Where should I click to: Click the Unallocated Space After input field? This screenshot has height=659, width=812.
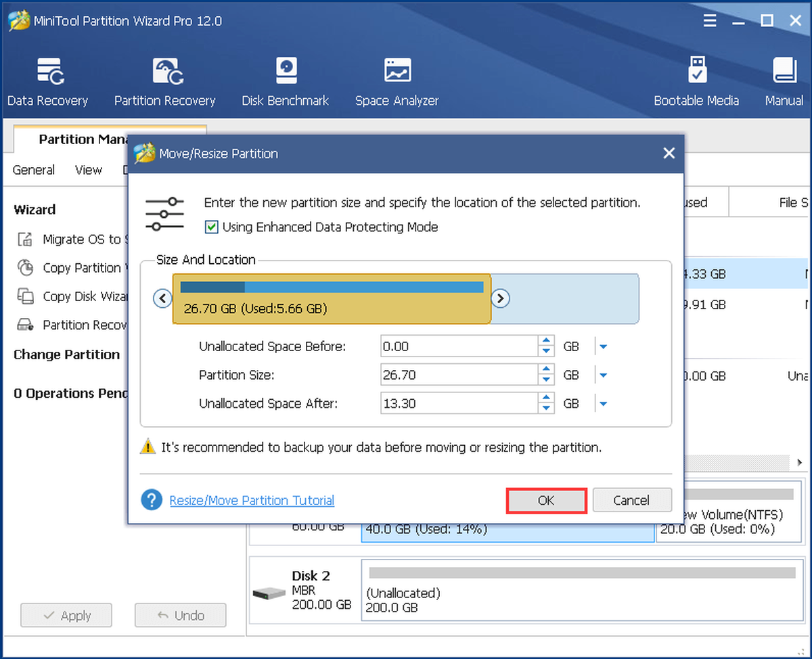tap(459, 403)
